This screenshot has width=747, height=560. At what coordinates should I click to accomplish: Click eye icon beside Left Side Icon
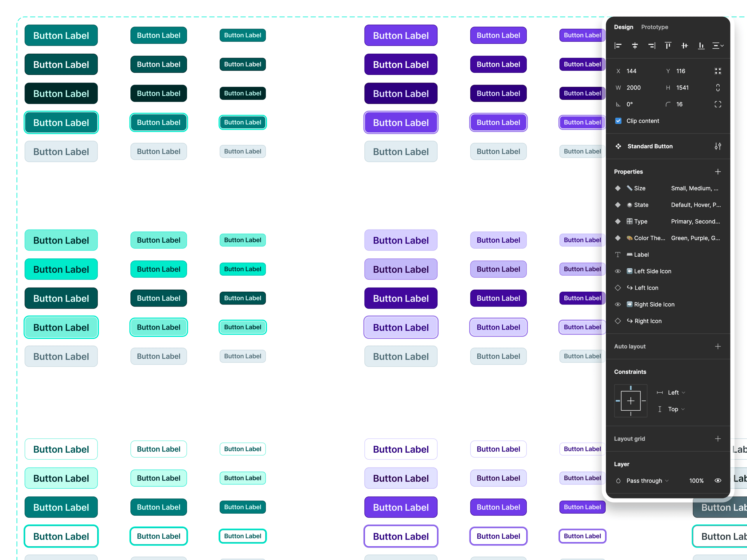point(618,271)
